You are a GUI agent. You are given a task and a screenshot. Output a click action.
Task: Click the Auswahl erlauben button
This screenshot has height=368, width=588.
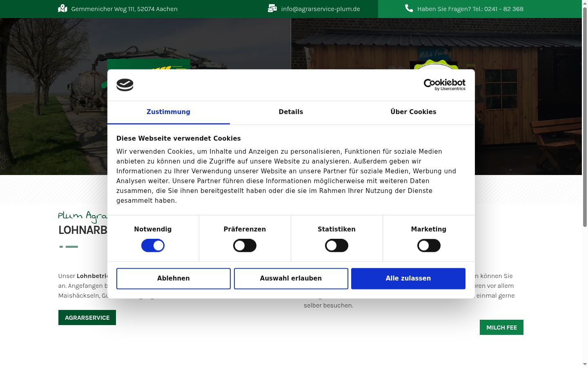[291, 278]
